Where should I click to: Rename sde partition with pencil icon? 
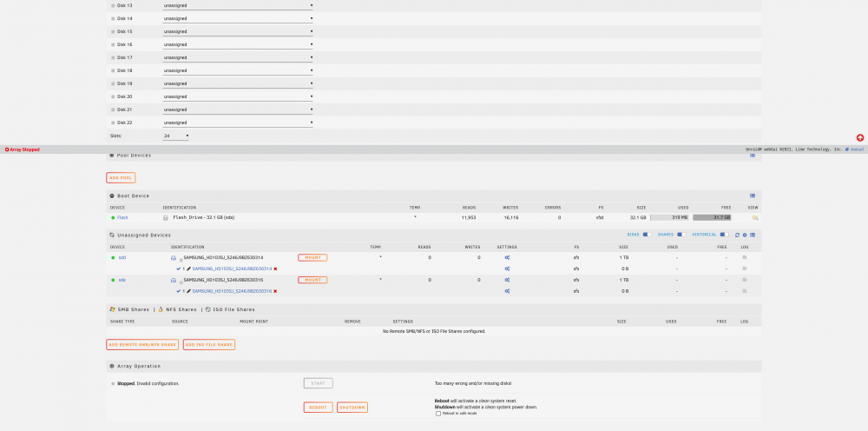(188, 291)
